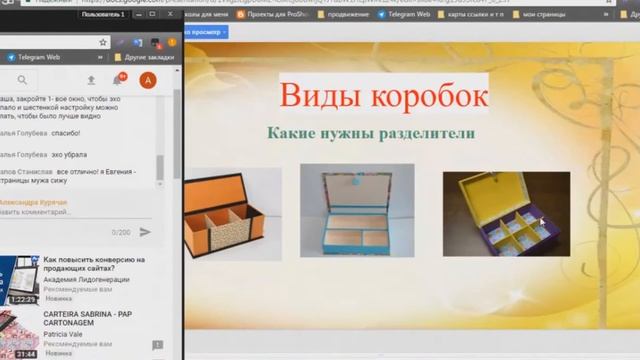Screen dimensions: 640x360
Task: Open the 'Академия Лидогенерации' channel name
Action: click(x=86, y=280)
